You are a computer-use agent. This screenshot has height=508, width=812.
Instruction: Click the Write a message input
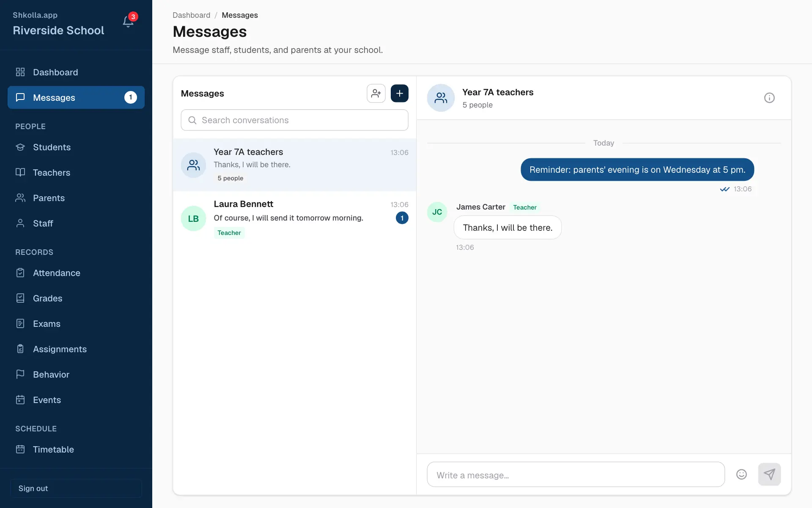576,475
